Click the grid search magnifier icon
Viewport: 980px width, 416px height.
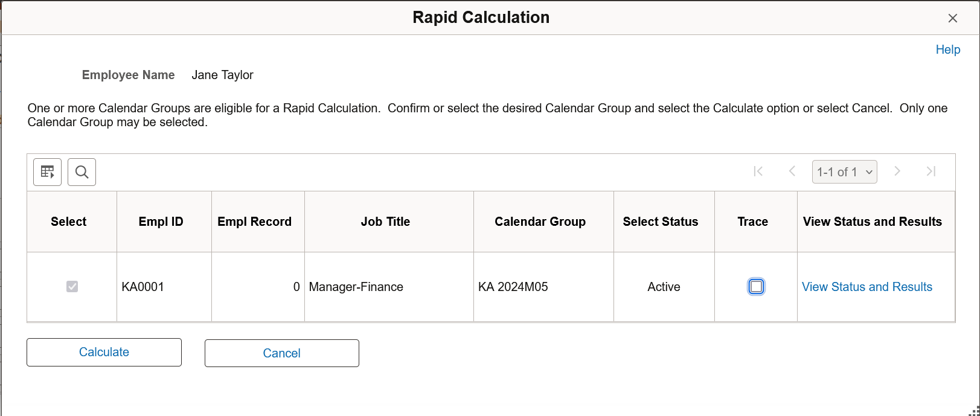pyautogui.click(x=82, y=172)
